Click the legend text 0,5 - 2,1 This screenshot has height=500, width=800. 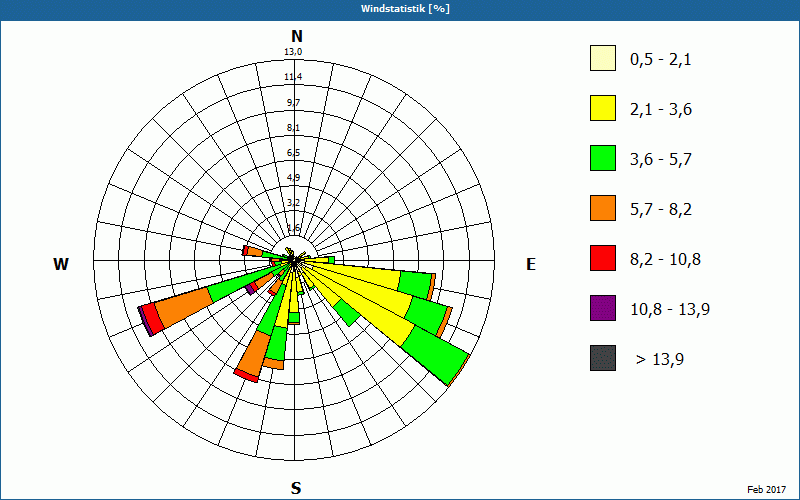point(661,60)
